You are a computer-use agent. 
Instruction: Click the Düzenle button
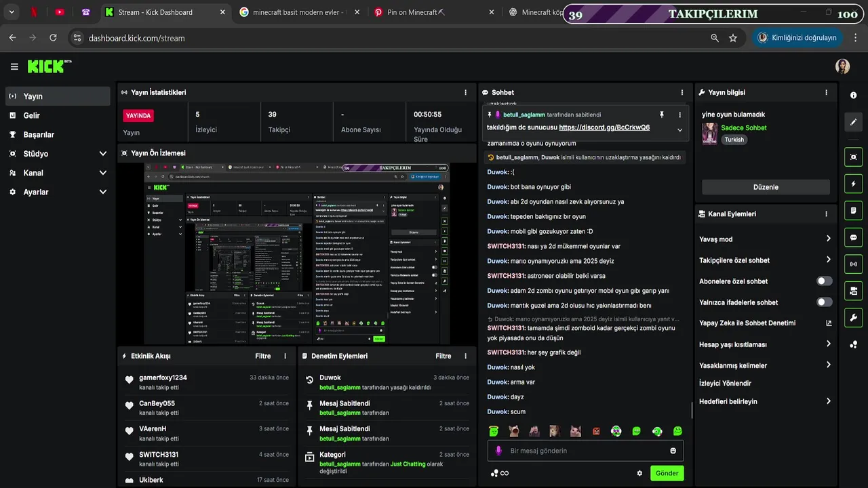pyautogui.click(x=766, y=187)
